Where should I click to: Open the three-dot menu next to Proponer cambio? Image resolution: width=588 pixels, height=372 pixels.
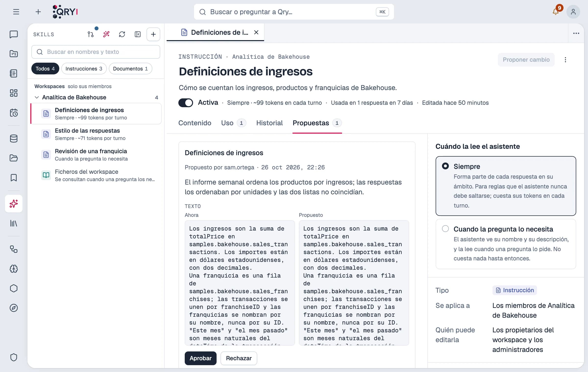[565, 60]
